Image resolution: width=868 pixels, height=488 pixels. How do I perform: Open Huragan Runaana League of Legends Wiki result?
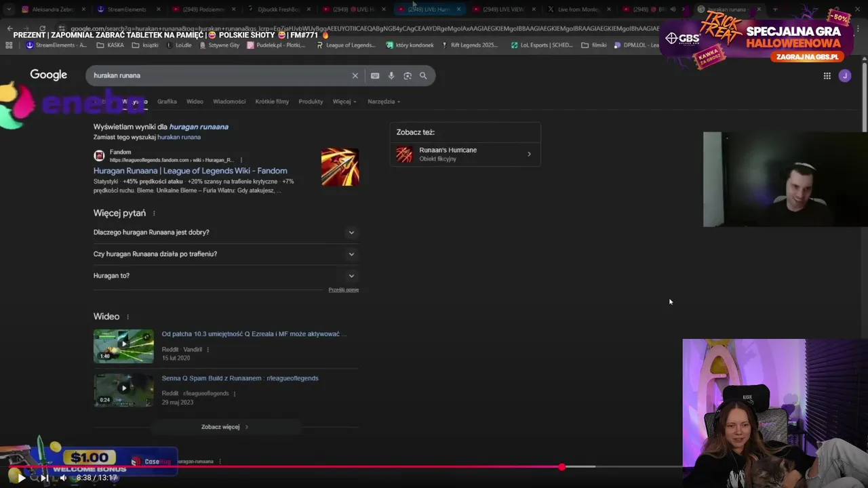click(x=190, y=171)
